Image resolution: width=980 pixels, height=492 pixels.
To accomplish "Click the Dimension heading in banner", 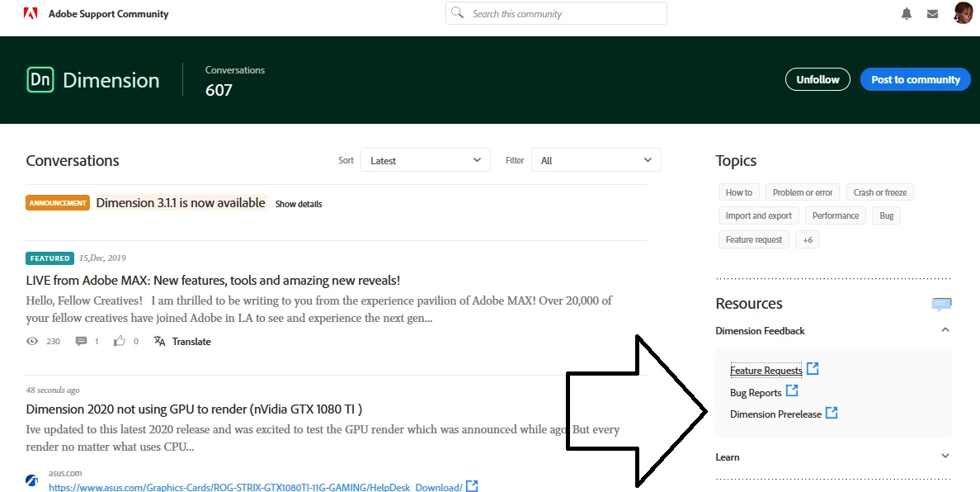I will click(x=111, y=80).
